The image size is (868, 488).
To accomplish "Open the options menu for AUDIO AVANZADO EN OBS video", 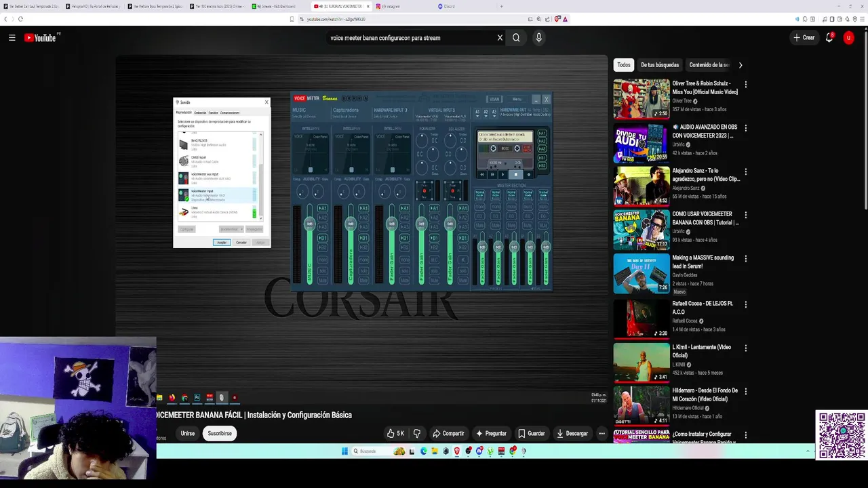I will (745, 128).
